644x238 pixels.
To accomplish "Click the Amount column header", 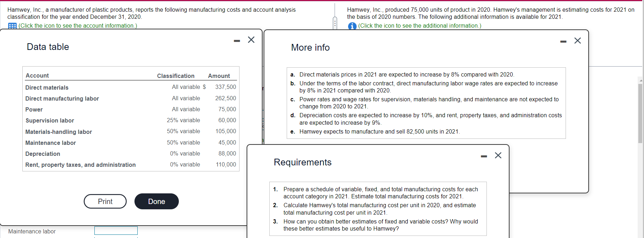I will (x=219, y=76).
